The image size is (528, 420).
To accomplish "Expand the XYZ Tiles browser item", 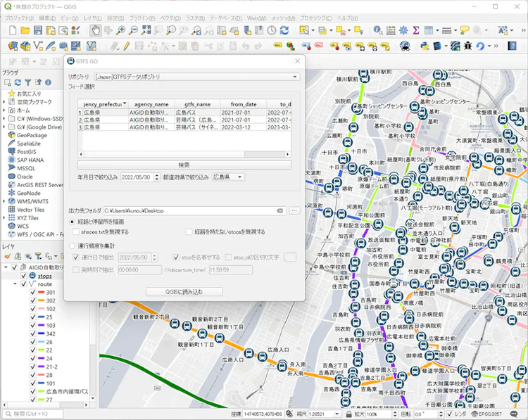I will tap(4, 218).
